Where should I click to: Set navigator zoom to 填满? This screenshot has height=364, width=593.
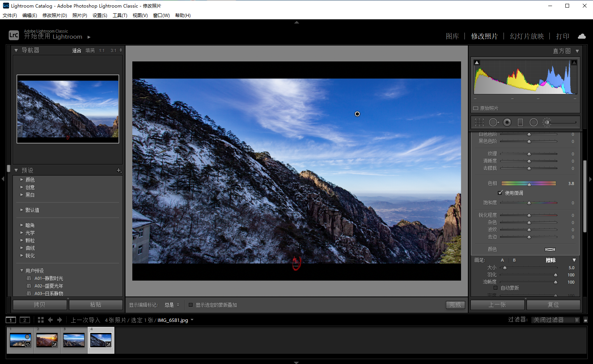tap(90, 50)
